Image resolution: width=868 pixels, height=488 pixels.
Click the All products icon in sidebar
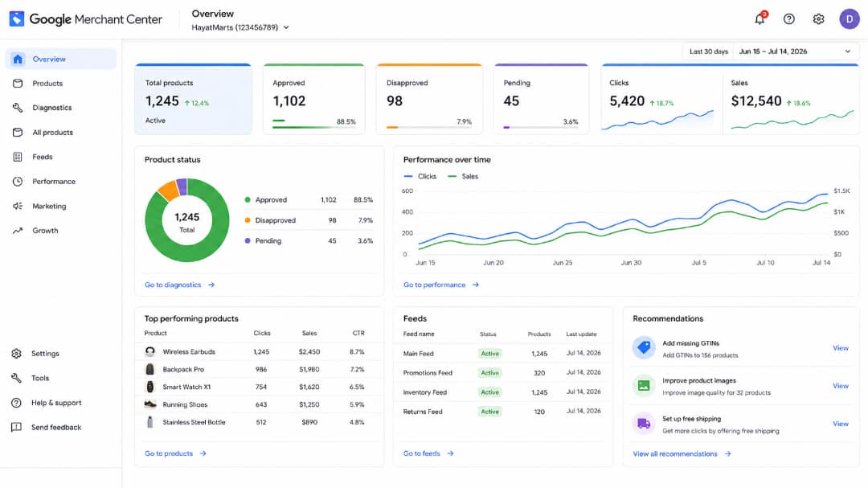[x=18, y=133]
